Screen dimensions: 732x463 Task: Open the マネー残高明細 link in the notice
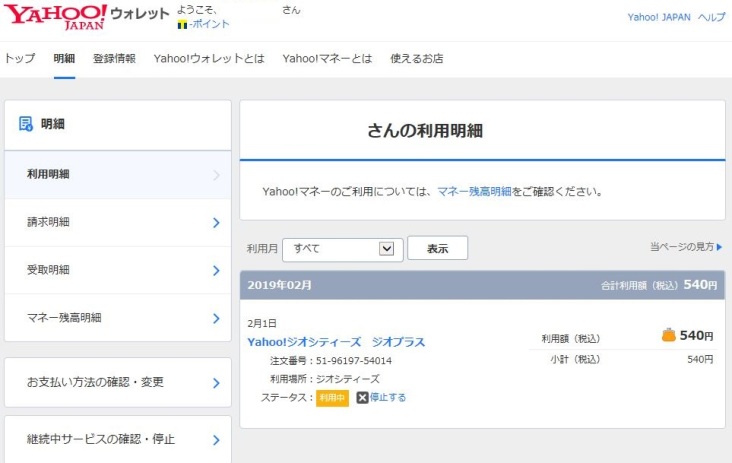point(474,191)
